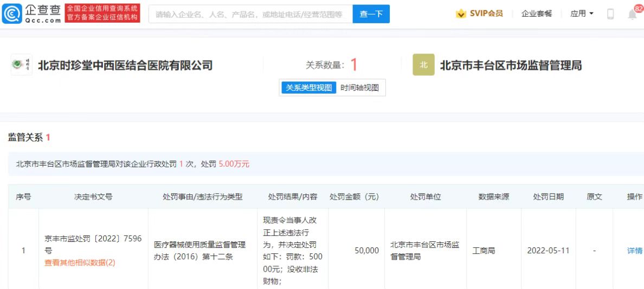Click the red official credit agency banner

point(102,14)
